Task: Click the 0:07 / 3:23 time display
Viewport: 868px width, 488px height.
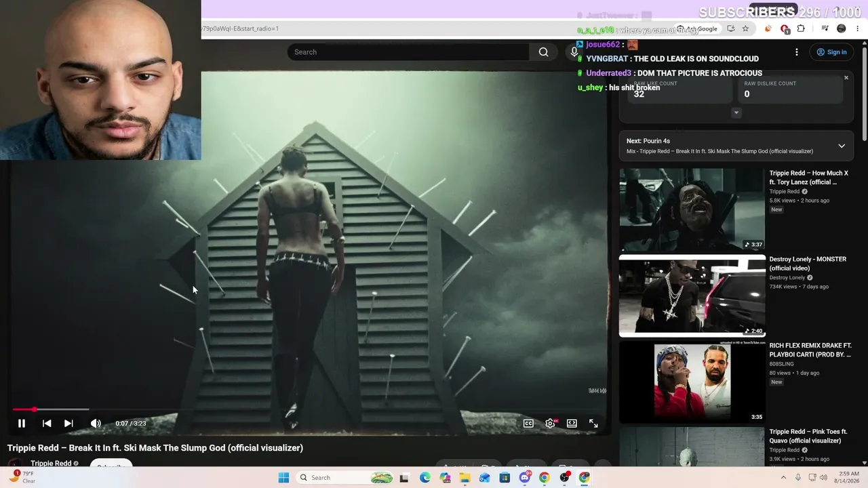Action: pyautogui.click(x=131, y=424)
